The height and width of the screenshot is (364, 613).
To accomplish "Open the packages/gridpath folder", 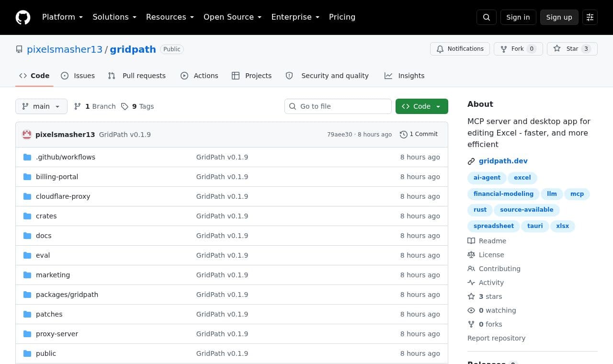I will 67,295.
